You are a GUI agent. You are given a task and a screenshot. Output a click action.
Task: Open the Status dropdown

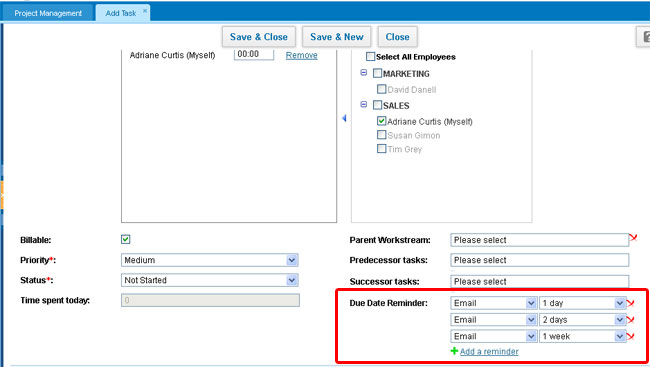[209, 280]
